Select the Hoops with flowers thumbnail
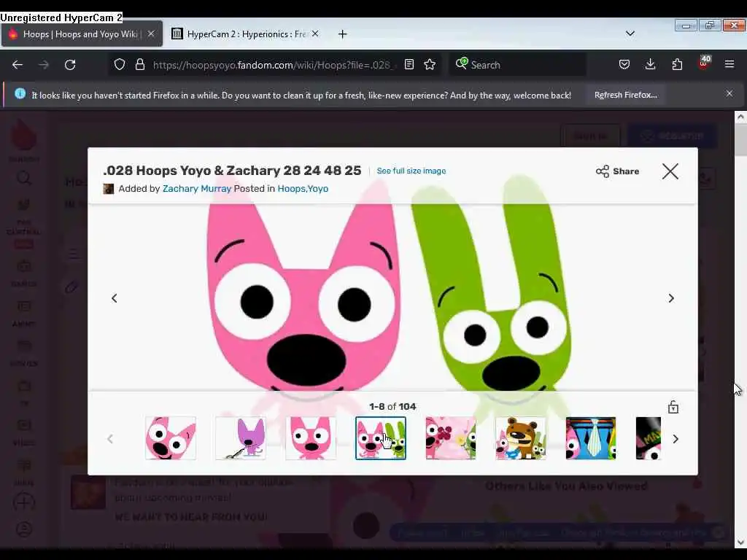 click(x=451, y=438)
